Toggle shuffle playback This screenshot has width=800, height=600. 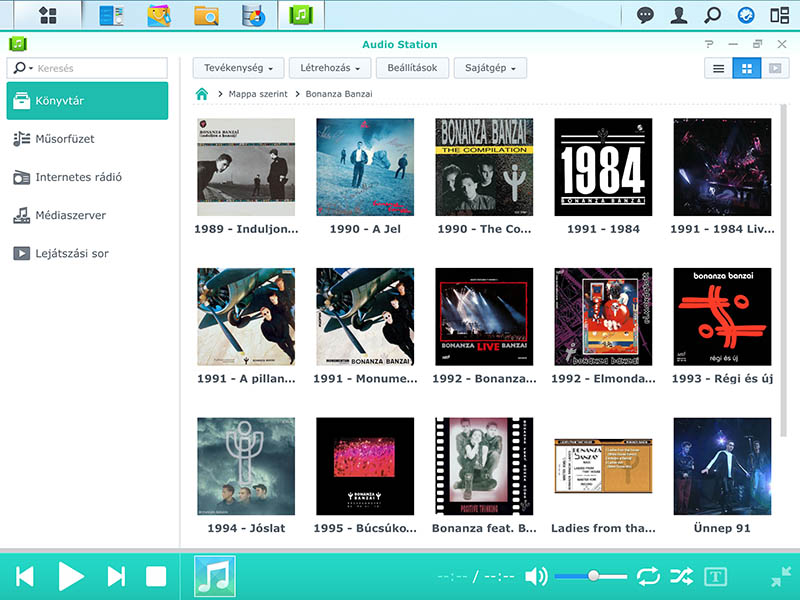click(x=681, y=576)
